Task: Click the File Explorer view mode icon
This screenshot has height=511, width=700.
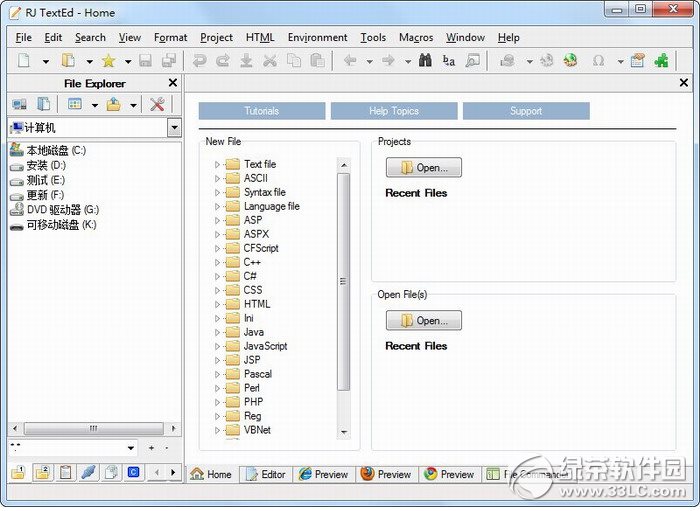Action: [75, 104]
